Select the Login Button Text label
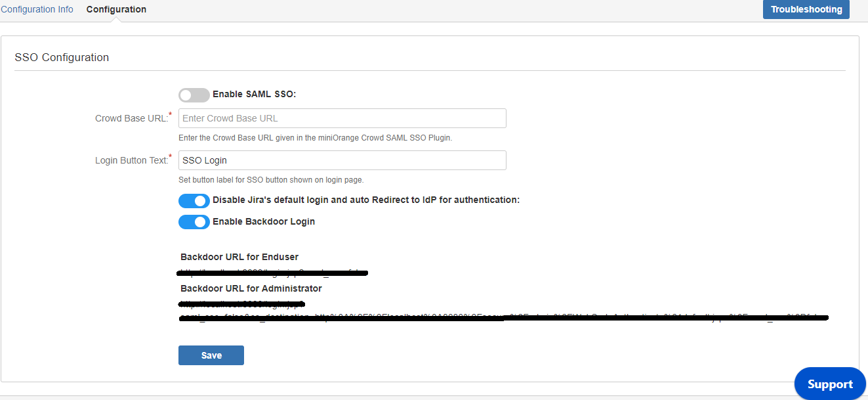 (x=134, y=160)
